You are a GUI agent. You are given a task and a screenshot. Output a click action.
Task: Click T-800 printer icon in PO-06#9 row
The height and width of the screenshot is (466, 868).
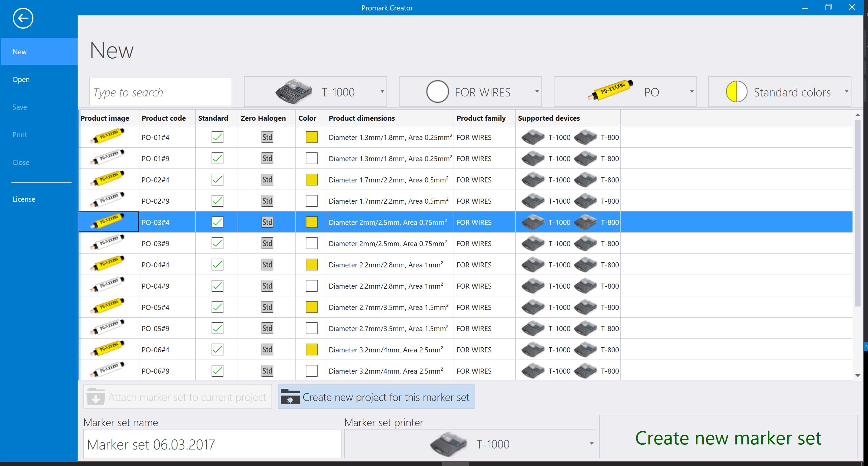click(x=586, y=371)
